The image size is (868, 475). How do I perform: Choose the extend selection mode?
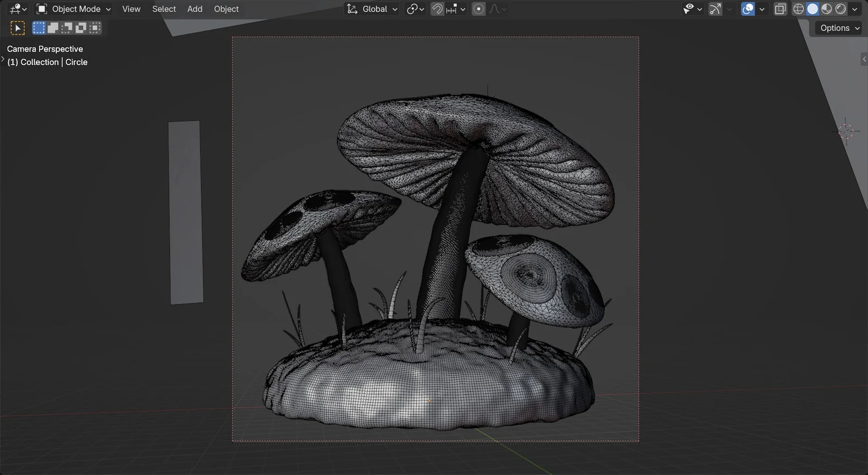tap(53, 28)
